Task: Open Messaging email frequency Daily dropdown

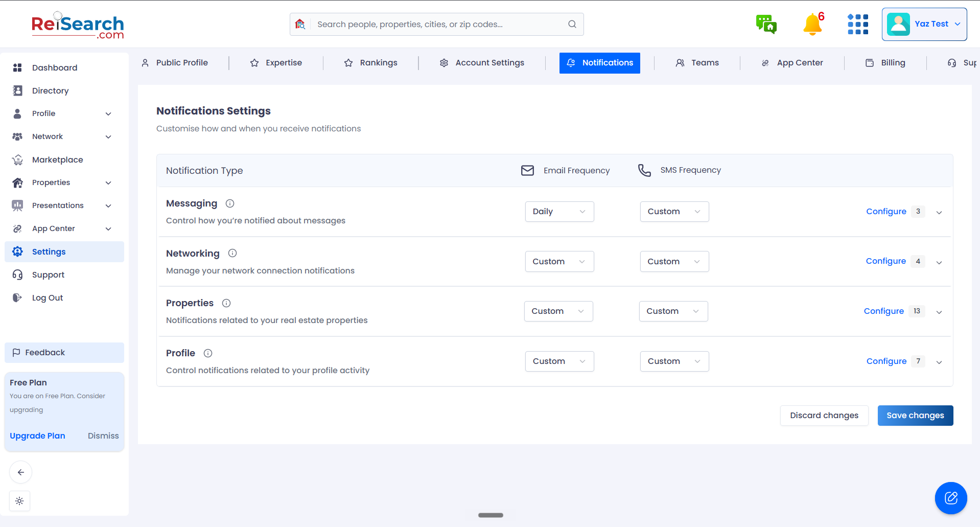Action: click(x=559, y=212)
